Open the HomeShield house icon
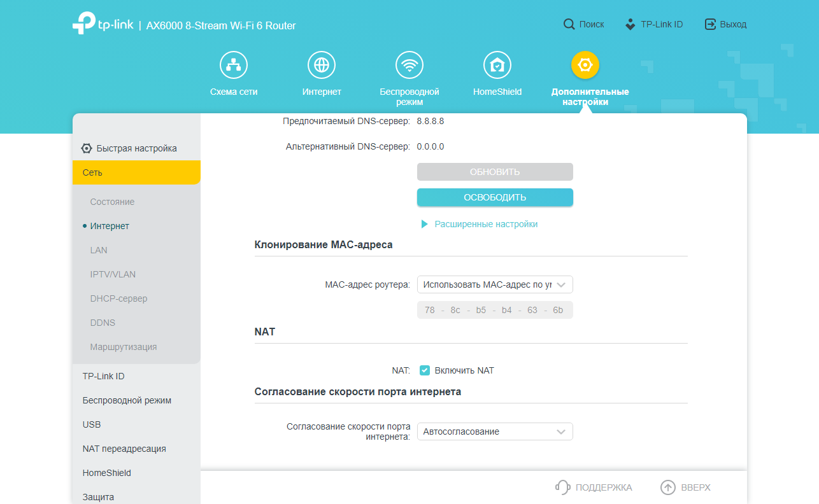This screenshot has height=504, width=819. [x=497, y=65]
